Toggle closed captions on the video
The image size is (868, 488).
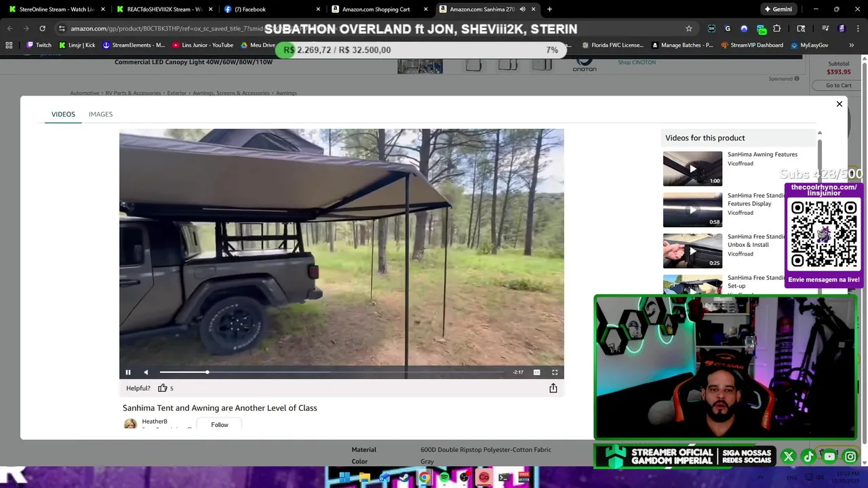click(536, 372)
